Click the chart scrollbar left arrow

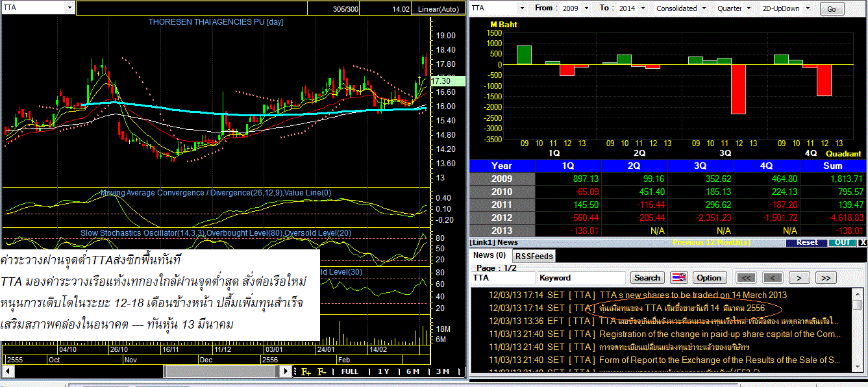(9, 372)
